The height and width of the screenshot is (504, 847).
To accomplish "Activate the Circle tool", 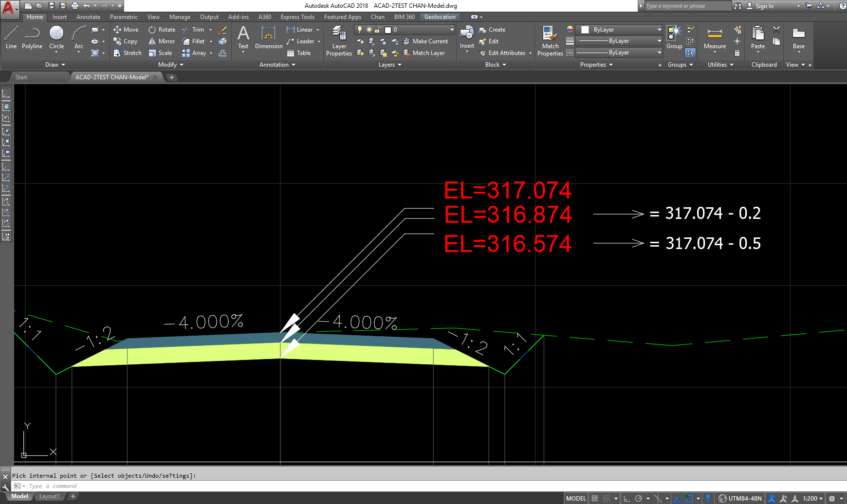I will coord(56,37).
